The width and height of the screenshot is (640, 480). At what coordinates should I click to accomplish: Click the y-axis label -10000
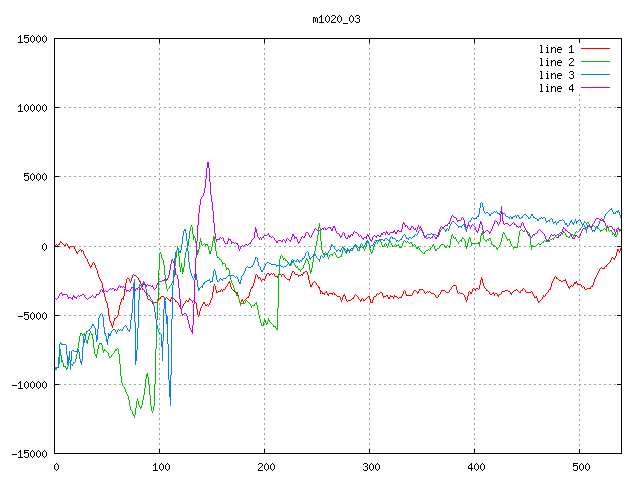click(x=29, y=385)
